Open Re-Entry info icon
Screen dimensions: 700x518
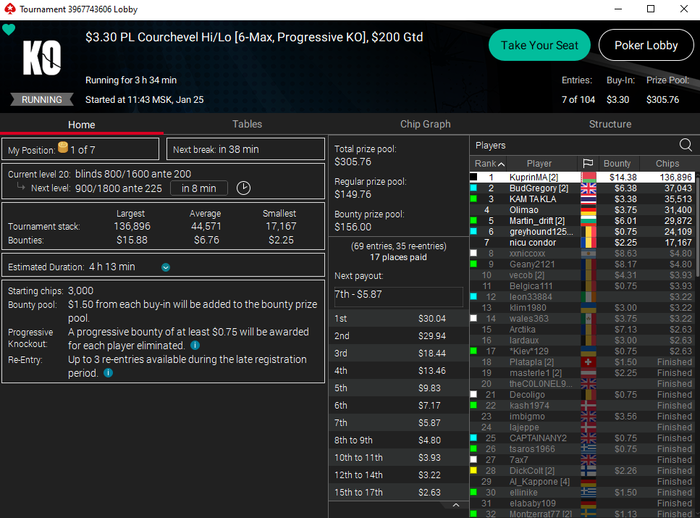coord(108,373)
